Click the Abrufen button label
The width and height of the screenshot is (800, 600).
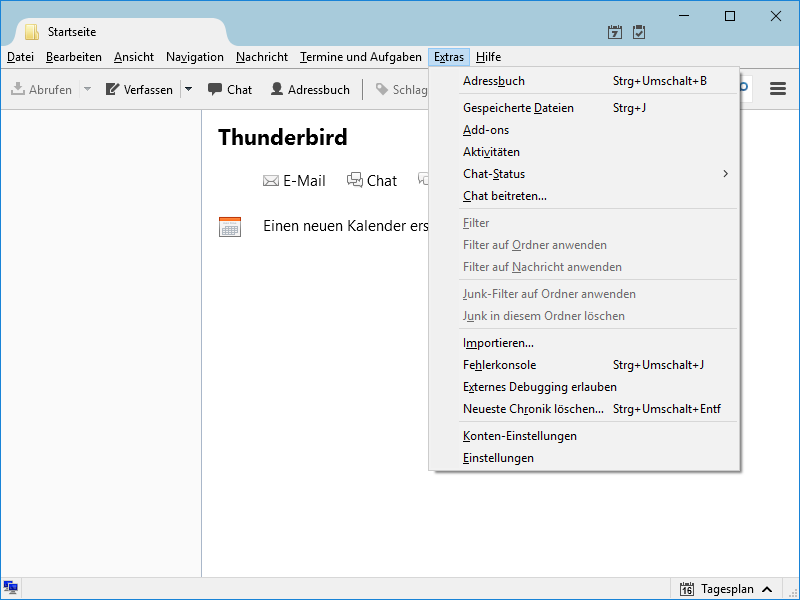(x=50, y=90)
